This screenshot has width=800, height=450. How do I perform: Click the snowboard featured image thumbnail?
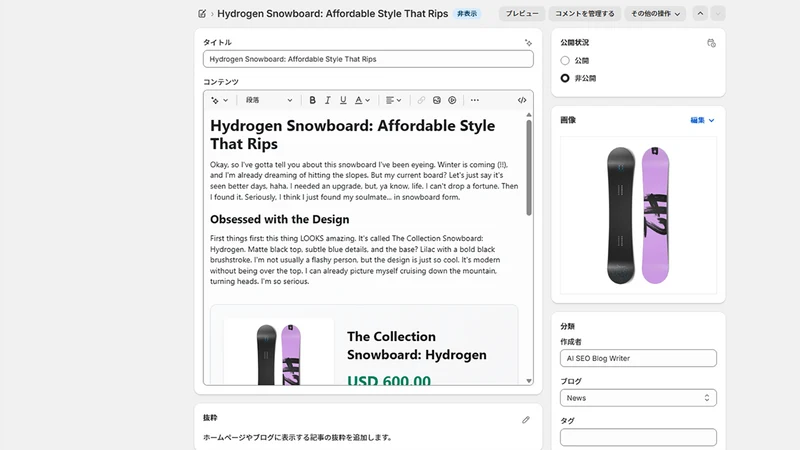638,215
